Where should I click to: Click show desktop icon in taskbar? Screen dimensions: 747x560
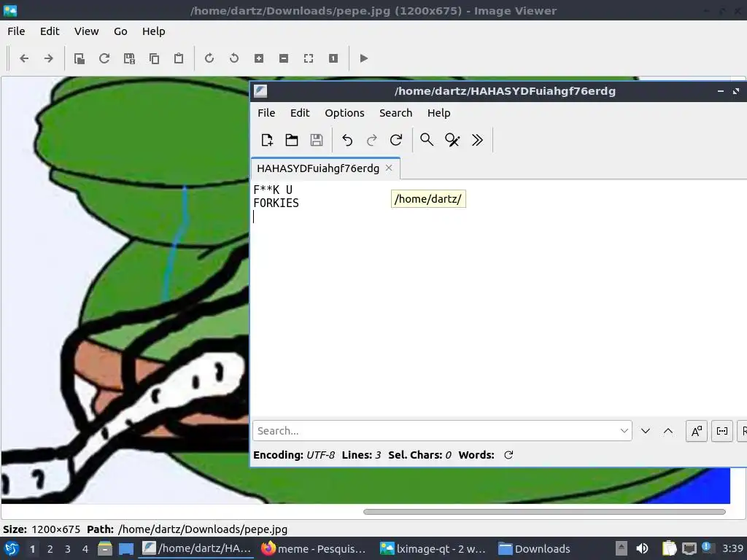pos(126,549)
